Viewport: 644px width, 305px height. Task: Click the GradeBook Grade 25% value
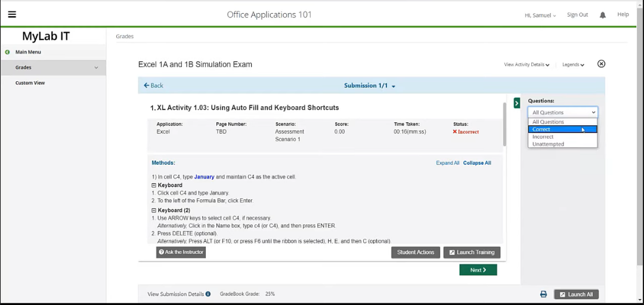[270, 294]
